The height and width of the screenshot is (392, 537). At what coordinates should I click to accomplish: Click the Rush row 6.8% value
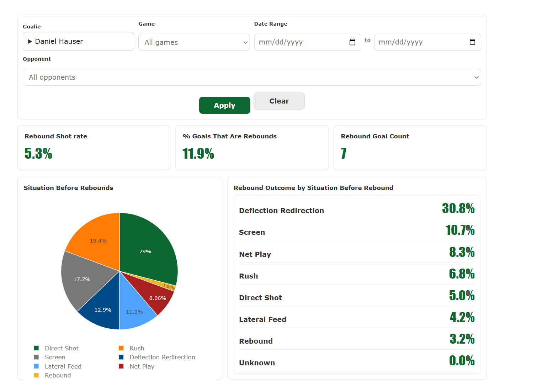[x=462, y=274]
